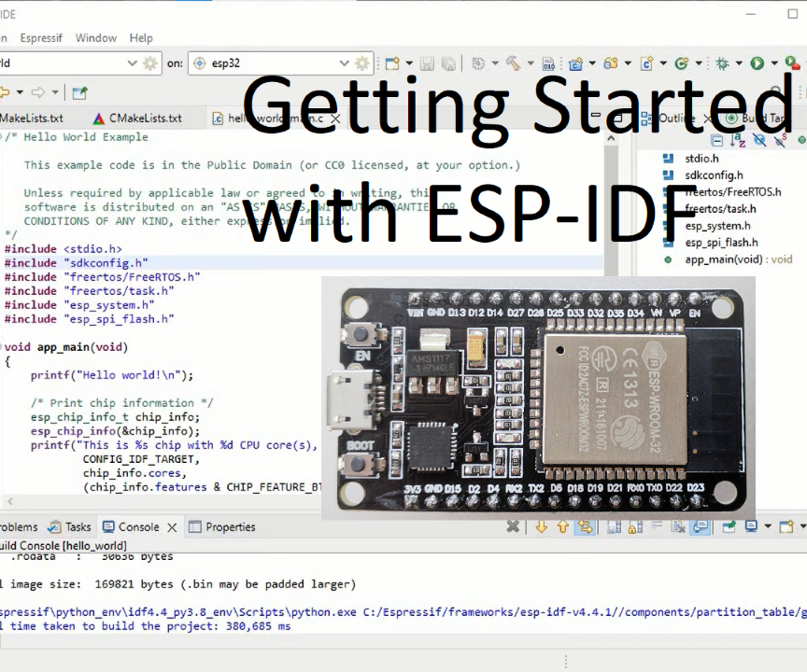Toggle Scroll Lock in the Console view
This screenshot has height=672, width=807.
point(632,526)
